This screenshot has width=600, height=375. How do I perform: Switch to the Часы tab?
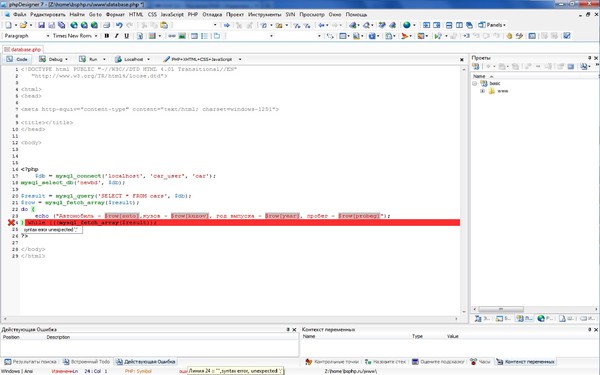click(x=480, y=362)
